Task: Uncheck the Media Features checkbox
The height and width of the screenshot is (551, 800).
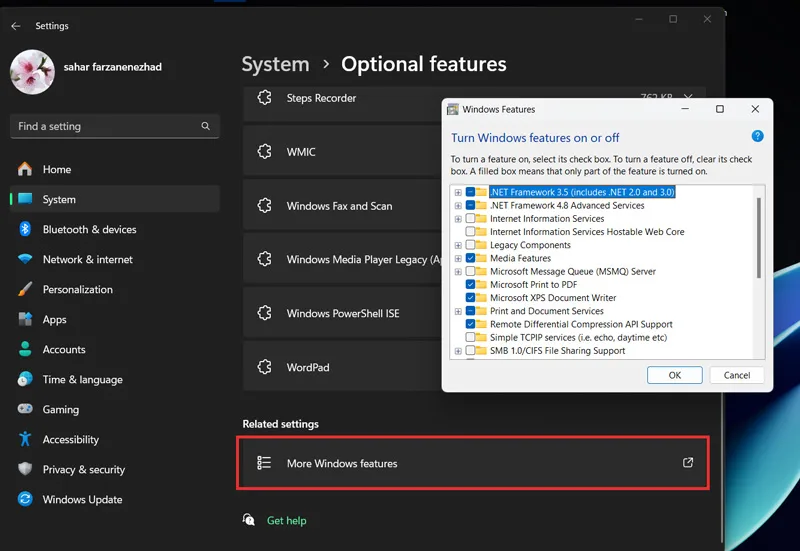Action: 470,258
